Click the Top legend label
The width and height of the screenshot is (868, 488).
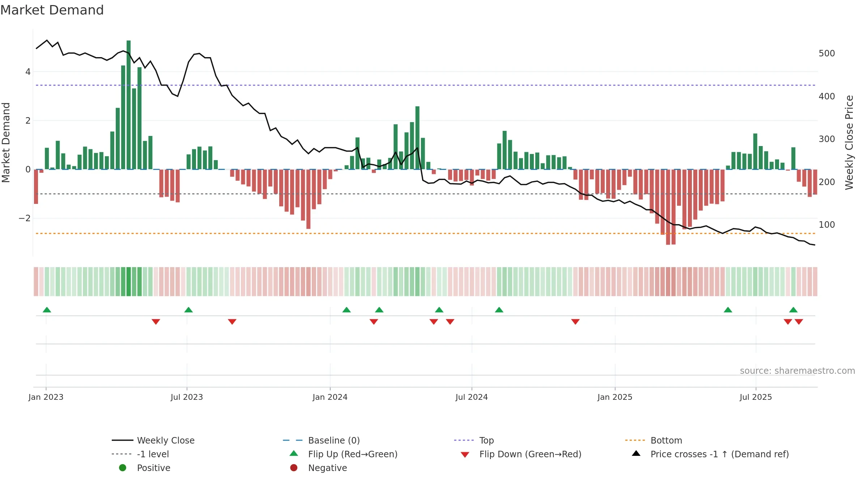[486, 440]
